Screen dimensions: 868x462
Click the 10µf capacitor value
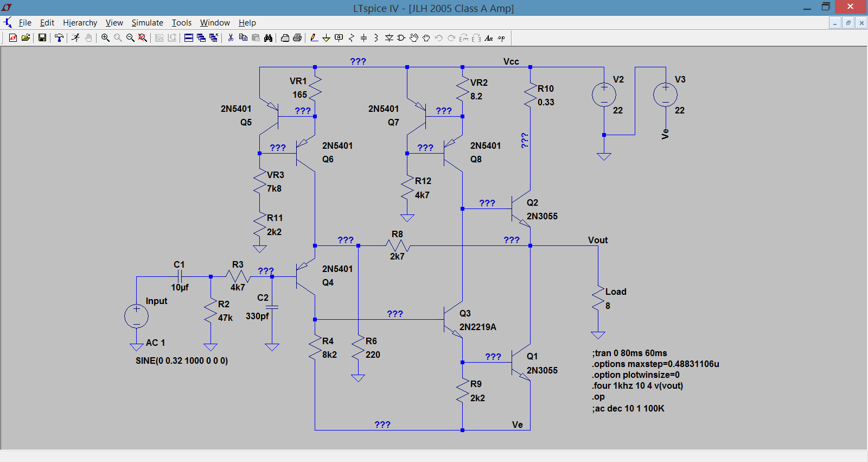[180, 287]
